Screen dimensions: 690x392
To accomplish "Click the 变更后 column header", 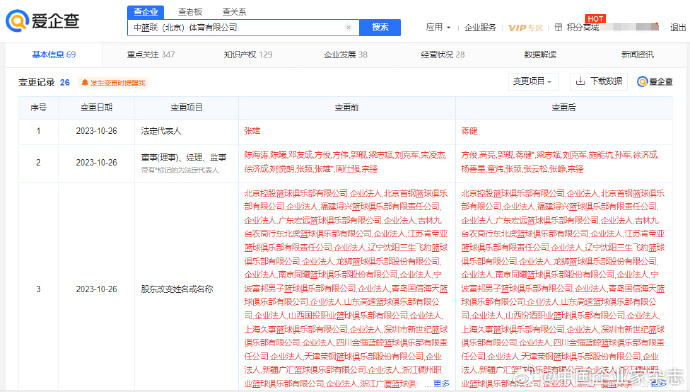I will (x=564, y=107).
